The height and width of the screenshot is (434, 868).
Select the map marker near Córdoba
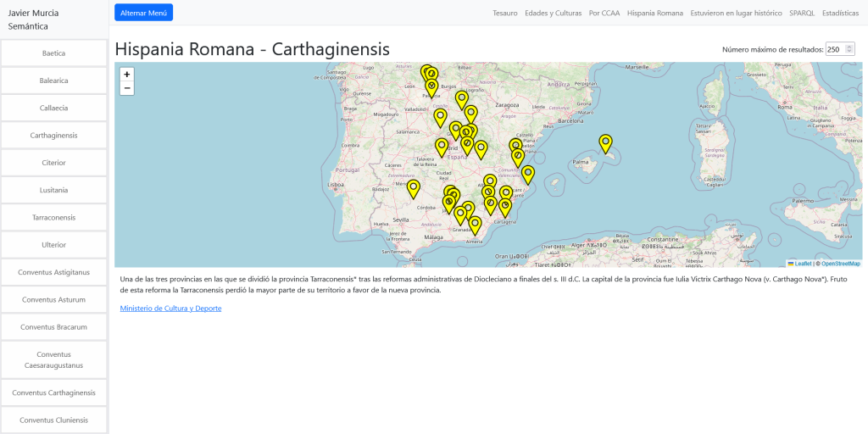[413, 187]
